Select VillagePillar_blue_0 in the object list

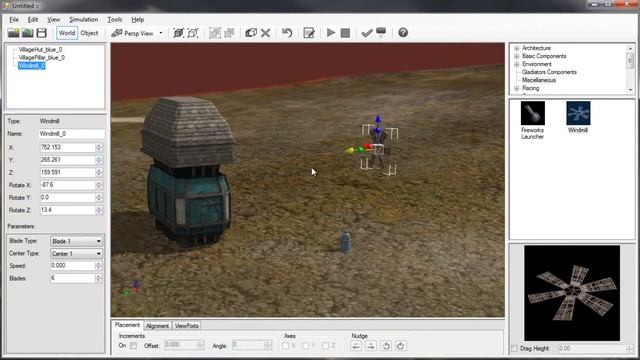(42, 58)
